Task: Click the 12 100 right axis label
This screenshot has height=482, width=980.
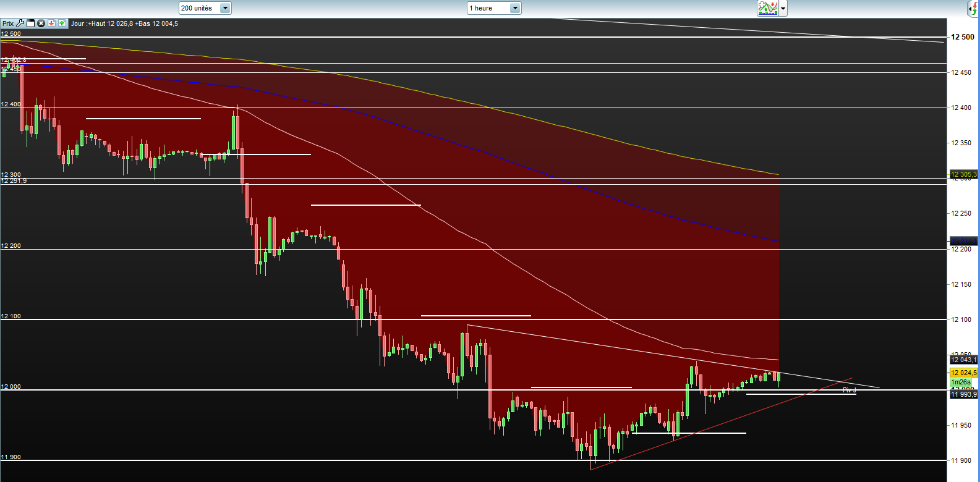Action: tap(961, 319)
